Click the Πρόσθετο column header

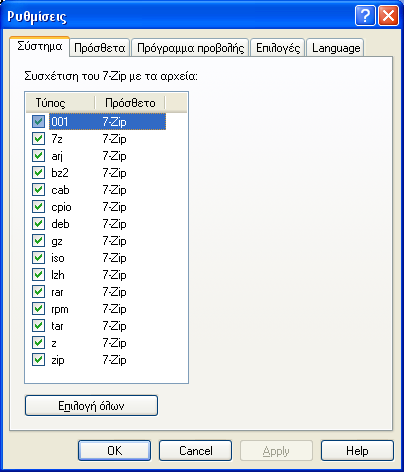[x=130, y=103]
